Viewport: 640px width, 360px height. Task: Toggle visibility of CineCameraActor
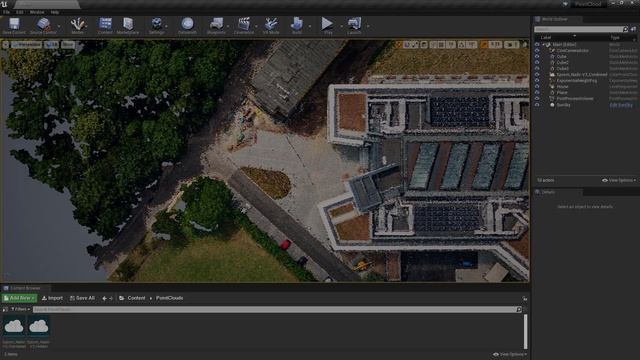coord(537,51)
